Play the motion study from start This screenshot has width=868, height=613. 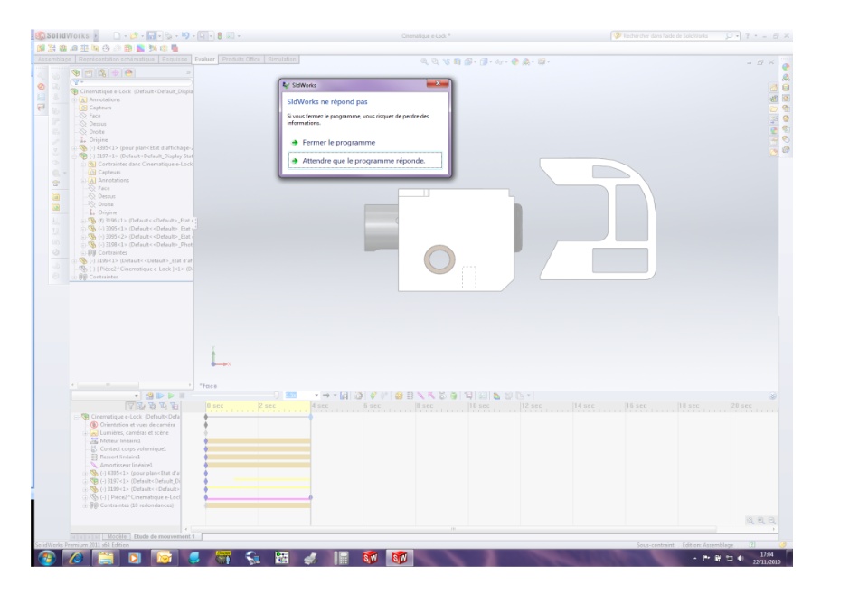pyautogui.click(x=160, y=396)
